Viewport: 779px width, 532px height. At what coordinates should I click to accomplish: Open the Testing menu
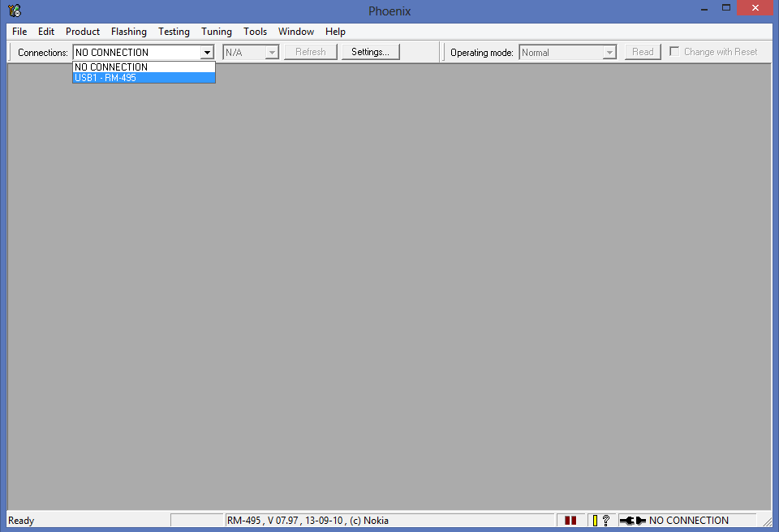[174, 32]
